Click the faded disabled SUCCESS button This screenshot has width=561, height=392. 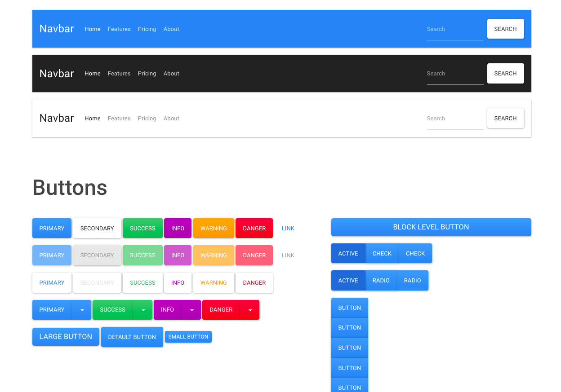coord(142,255)
